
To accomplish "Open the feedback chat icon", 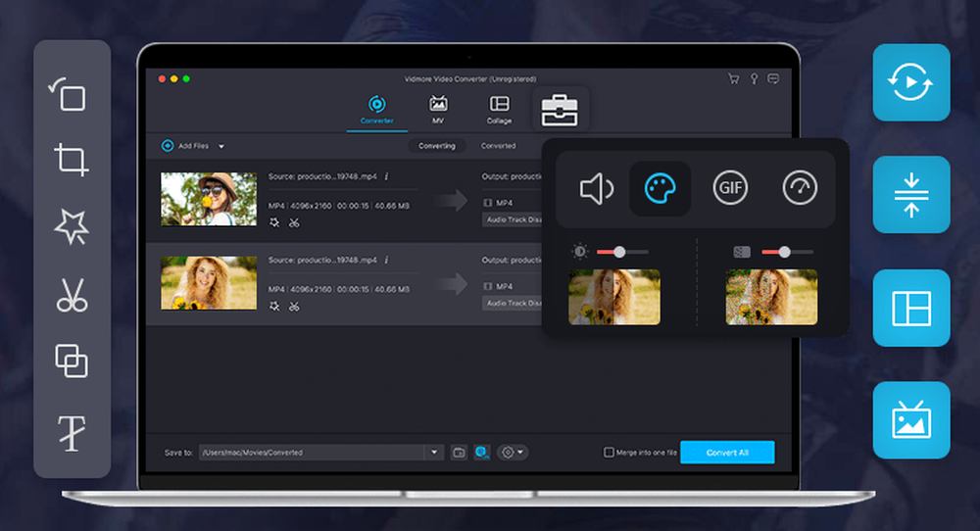I will pos(773,78).
